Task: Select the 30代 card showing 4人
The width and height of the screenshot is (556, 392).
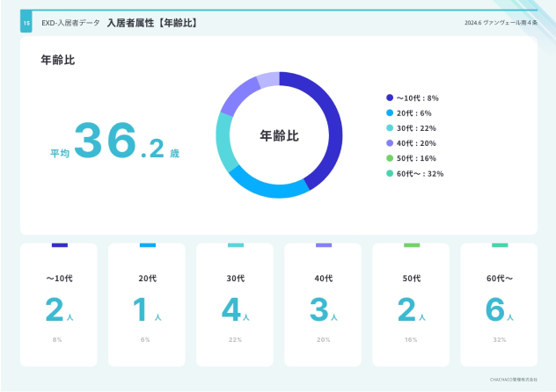Action: tap(235, 304)
